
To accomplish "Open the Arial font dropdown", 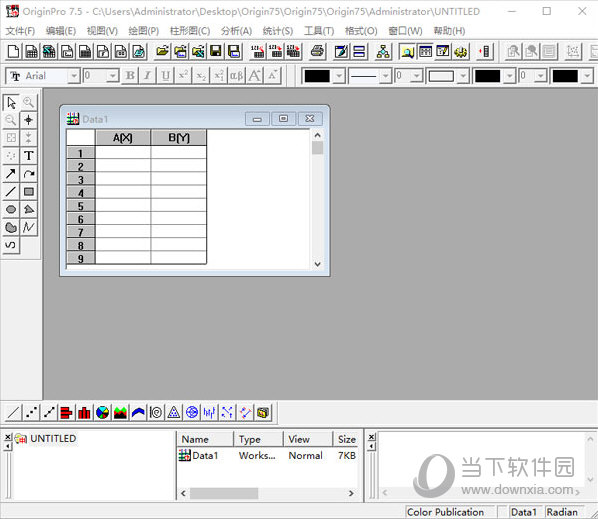I will click(x=74, y=76).
